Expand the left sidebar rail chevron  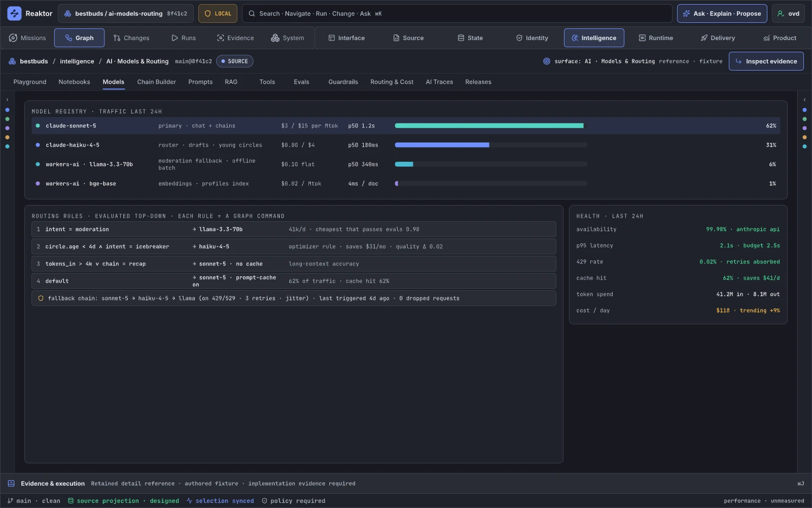click(x=7, y=100)
